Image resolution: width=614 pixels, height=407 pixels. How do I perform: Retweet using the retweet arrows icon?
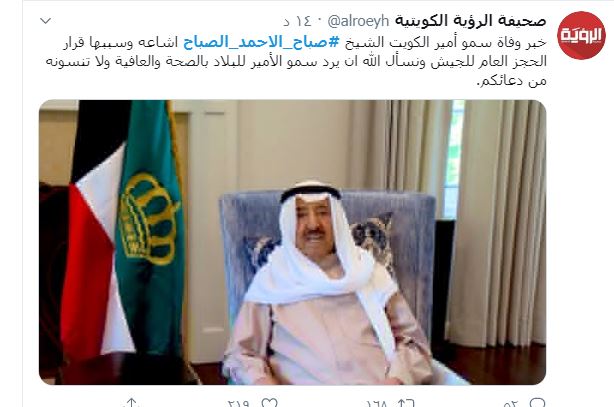click(x=406, y=403)
